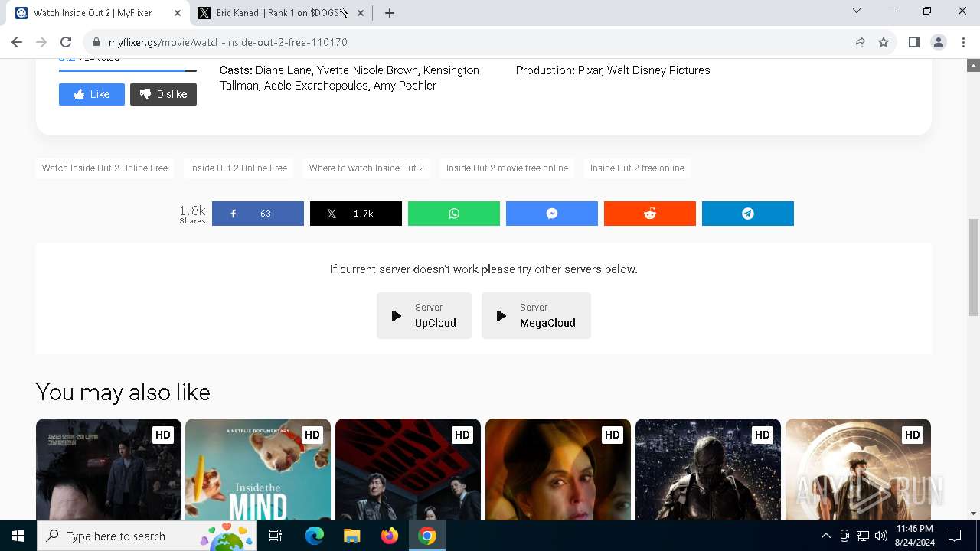
Task: Open fourth recommended movie with woman's face
Action: click(x=558, y=469)
